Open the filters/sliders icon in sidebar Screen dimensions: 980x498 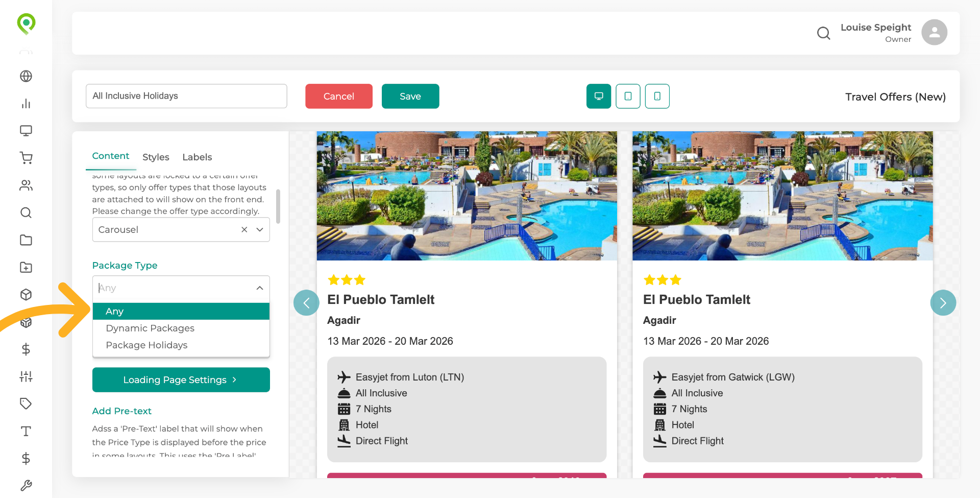pos(26,376)
